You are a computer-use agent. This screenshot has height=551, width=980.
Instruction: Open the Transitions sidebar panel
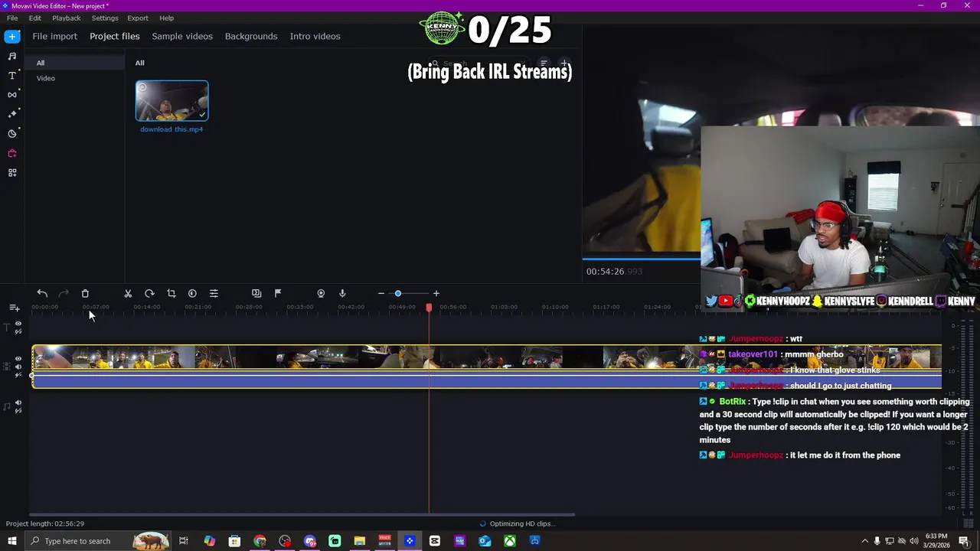[x=12, y=95]
